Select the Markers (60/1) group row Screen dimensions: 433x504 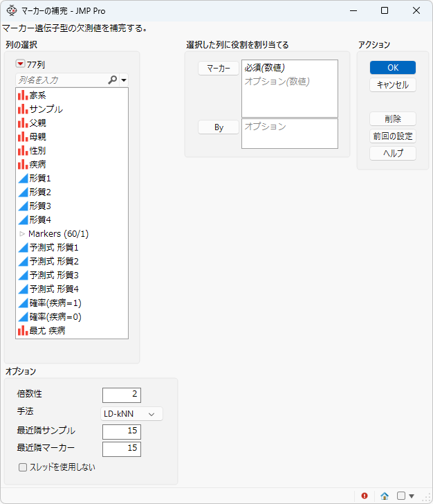tap(72, 234)
